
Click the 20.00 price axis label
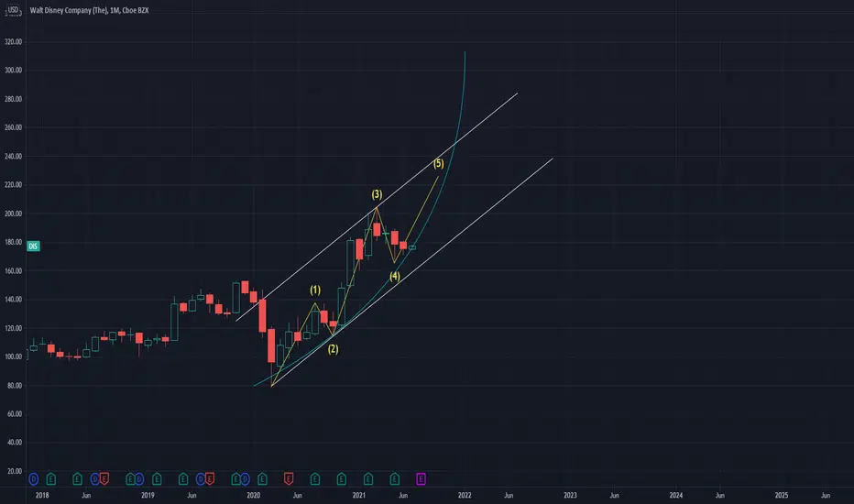tap(15, 471)
